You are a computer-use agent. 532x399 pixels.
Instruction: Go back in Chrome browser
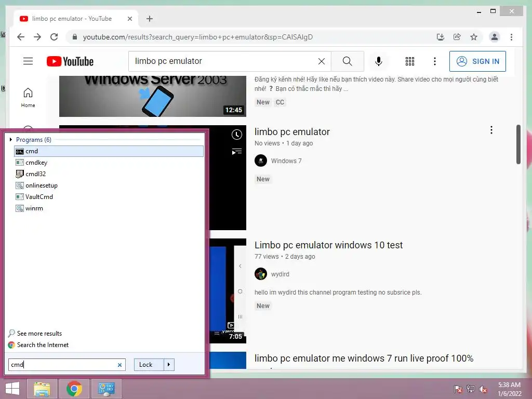[x=21, y=37]
